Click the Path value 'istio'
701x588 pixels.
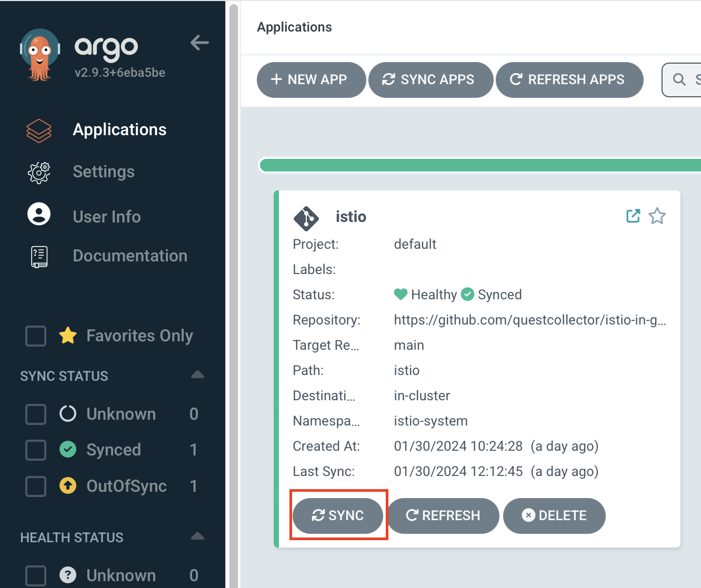(407, 370)
